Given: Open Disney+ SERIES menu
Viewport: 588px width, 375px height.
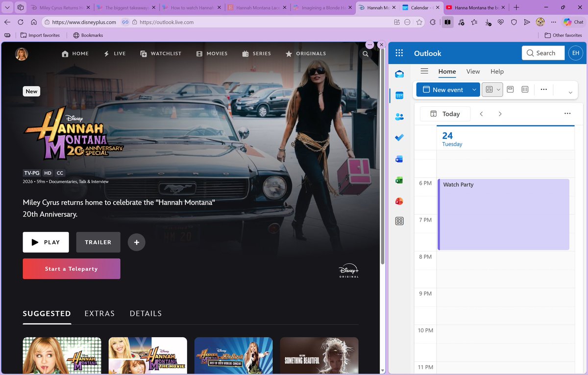Looking at the screenshot, I should (256, 53).
